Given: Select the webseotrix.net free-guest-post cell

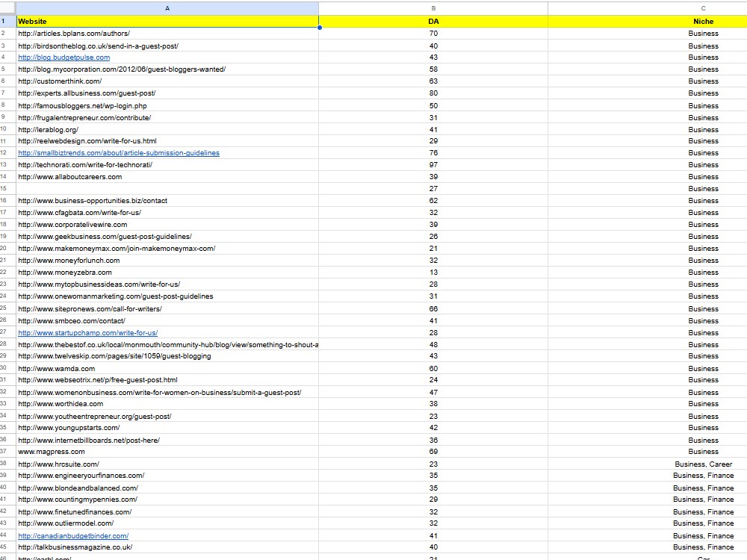Looking at the screenshot, I should tap(167, 380).
